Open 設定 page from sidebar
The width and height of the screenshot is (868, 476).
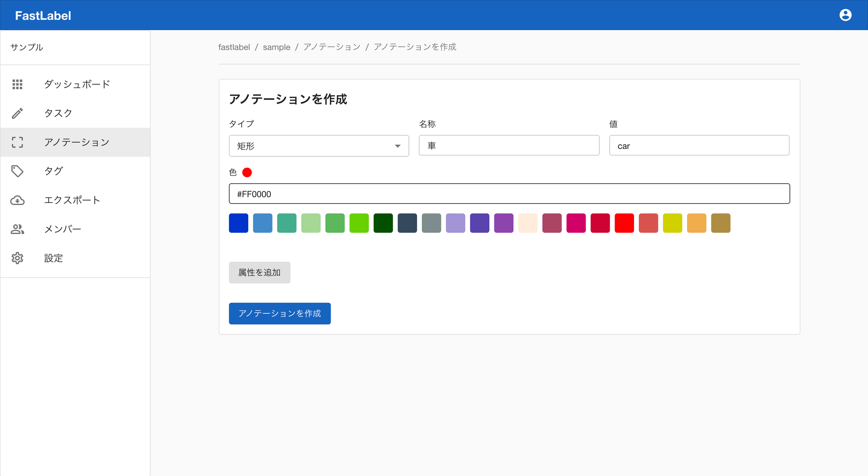(76, 258)
